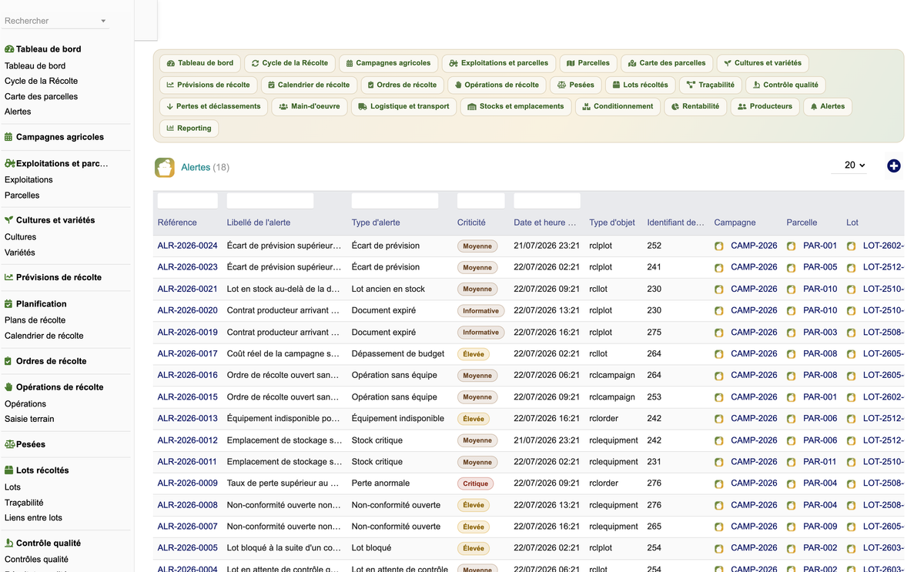Open Carte des parcelles sidebar link

click(x=41, y=96)
